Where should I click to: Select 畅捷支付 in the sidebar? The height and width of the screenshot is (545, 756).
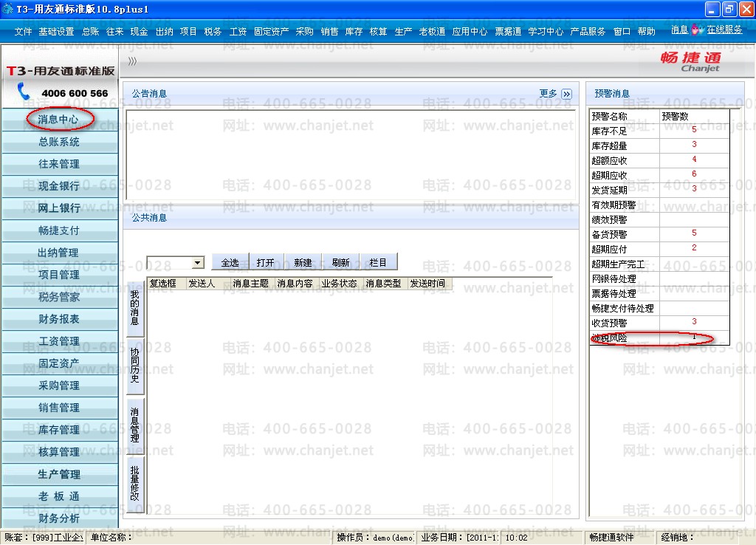tap(60, 230)
